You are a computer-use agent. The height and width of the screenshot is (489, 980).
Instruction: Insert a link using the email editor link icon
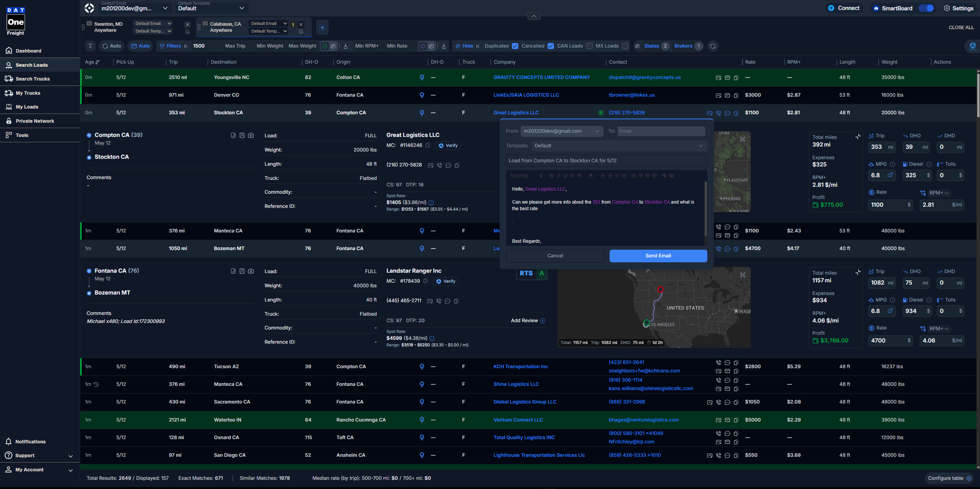pyautogui.click(x=664, y=176)
